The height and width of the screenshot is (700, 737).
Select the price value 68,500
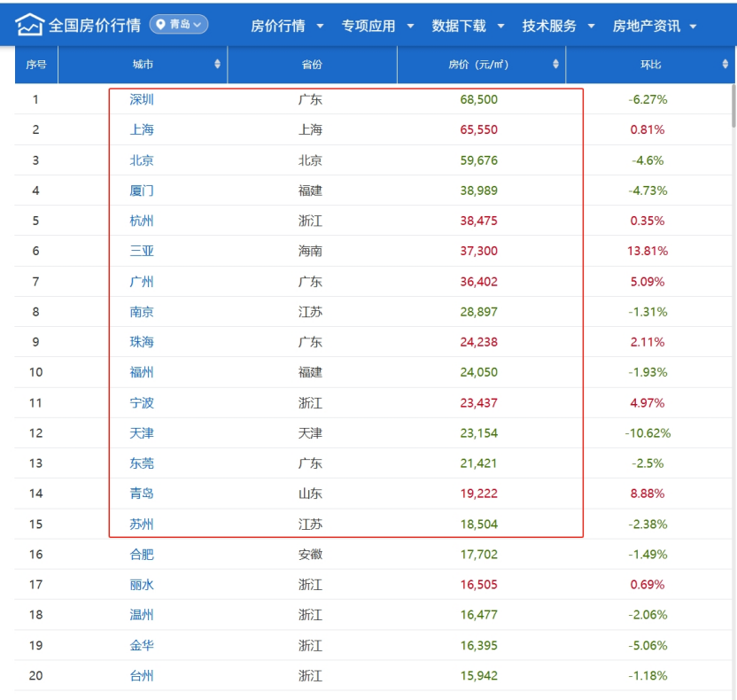(478, 99)
